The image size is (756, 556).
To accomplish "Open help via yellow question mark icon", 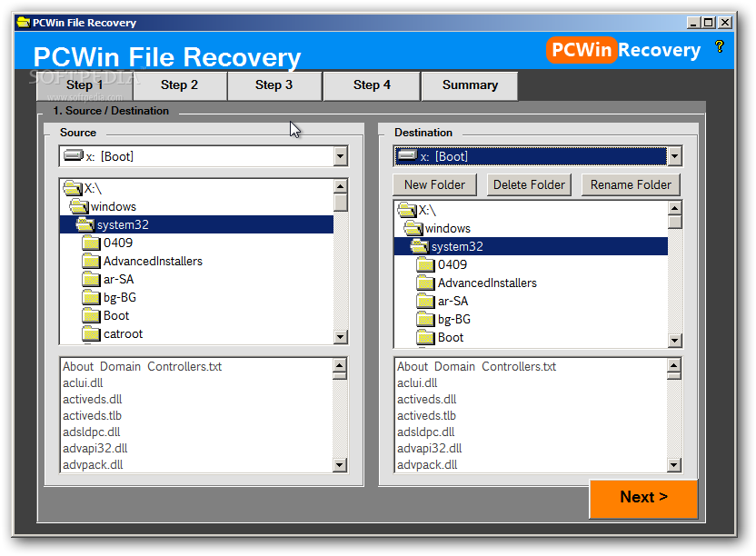I will [x=719, y=46].
